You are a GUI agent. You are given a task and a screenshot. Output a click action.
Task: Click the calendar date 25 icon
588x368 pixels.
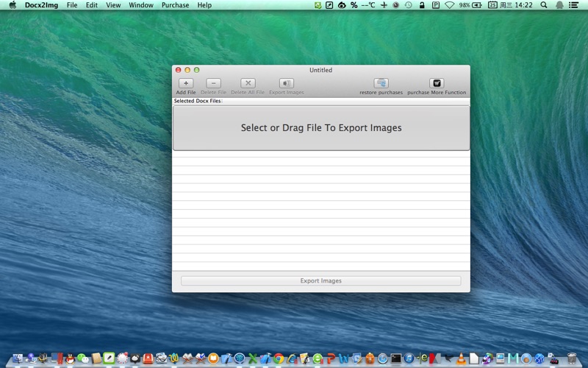492,5
